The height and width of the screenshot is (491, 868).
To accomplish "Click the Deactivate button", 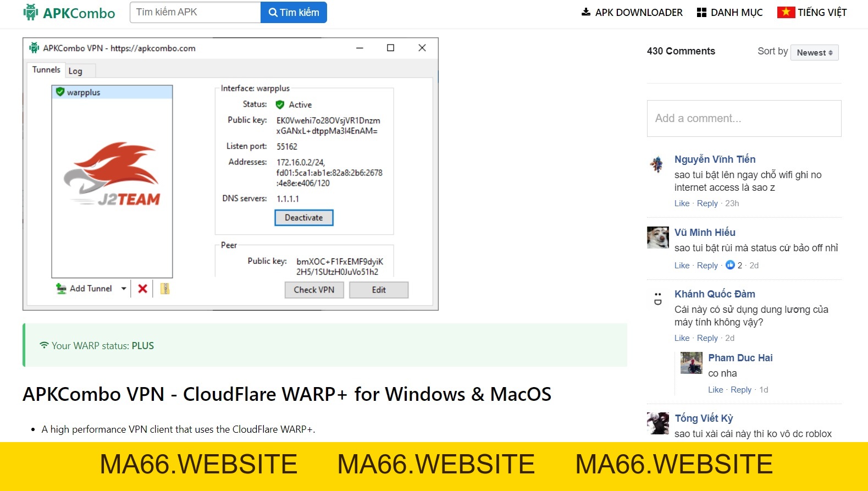I will click(304, 218).
